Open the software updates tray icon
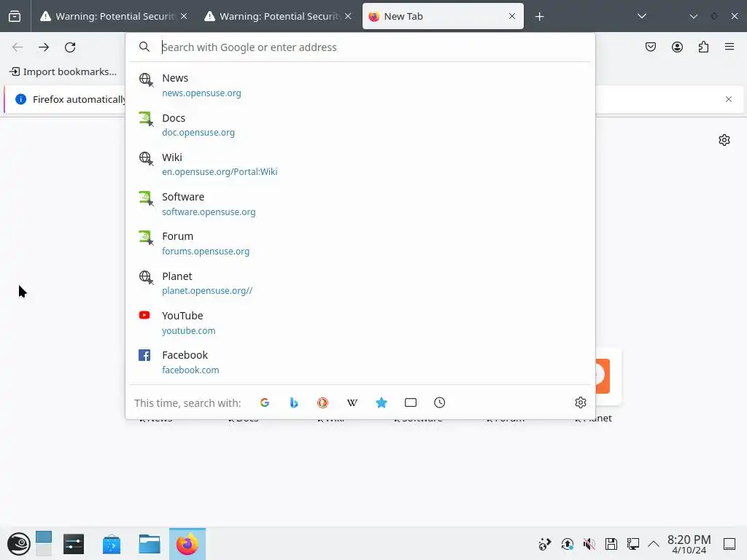 [x=567, y=544]
